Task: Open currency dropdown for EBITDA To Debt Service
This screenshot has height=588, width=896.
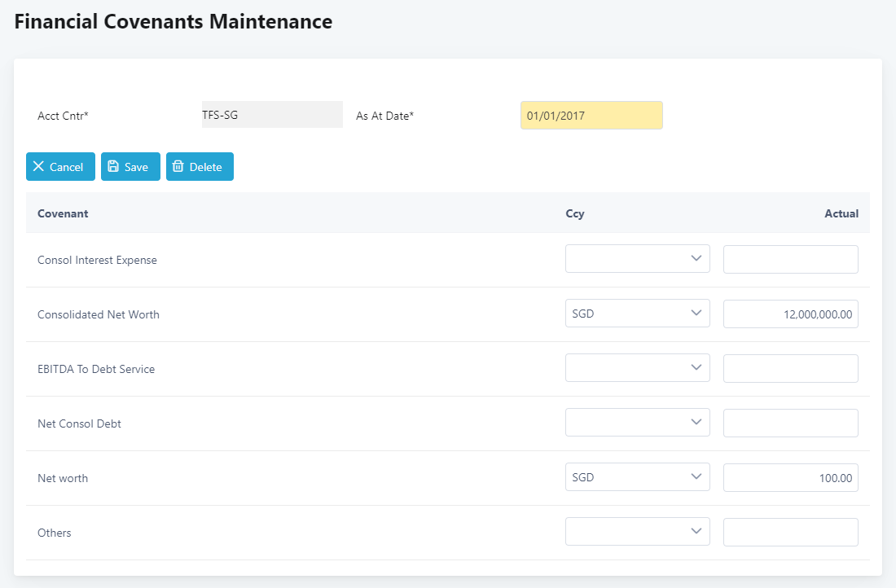Action: (637, 368)
